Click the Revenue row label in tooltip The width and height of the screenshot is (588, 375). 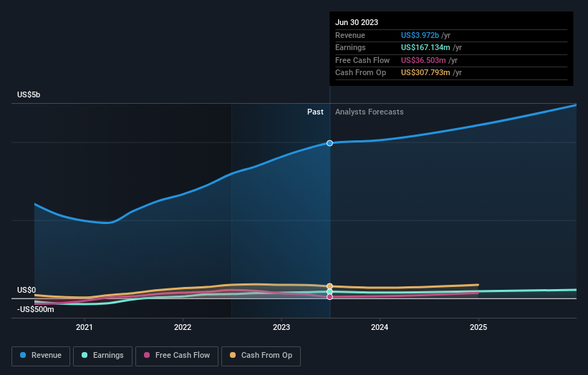coord(350,35)
